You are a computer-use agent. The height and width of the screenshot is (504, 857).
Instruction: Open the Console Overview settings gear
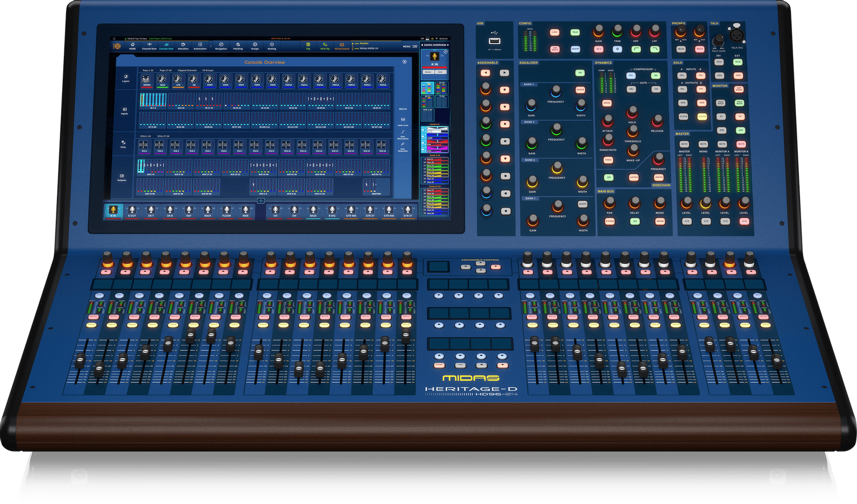click(405, 61)
